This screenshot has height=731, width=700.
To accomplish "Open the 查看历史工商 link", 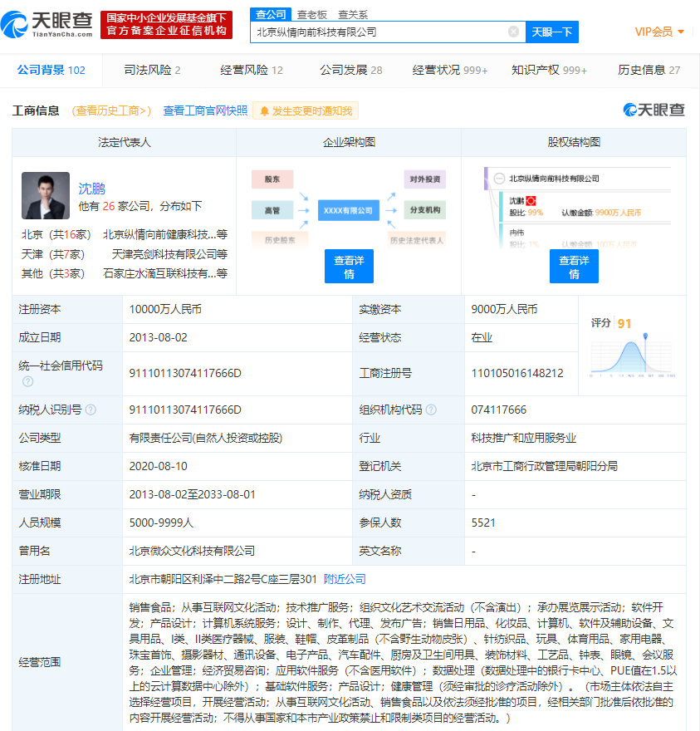I will click(111, 111).
